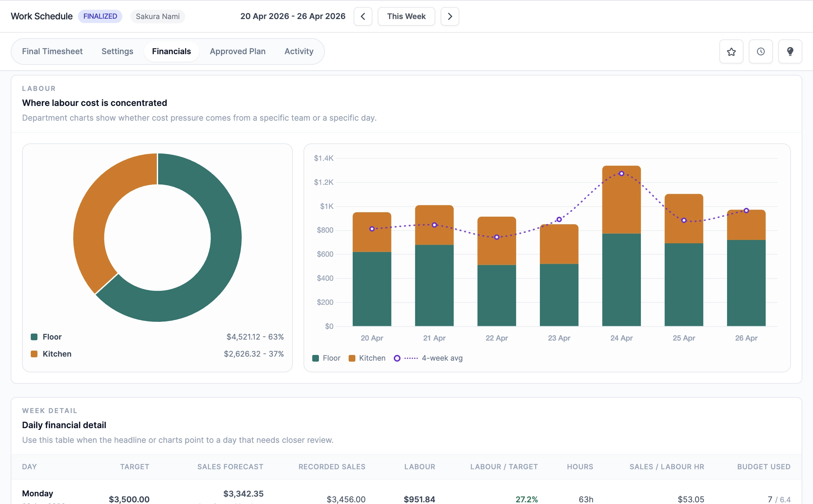This screenshot has width=813, height=504.
Task: Click Kitchen total $2,626.32 - 37%
Action: [x=254, y=354]
